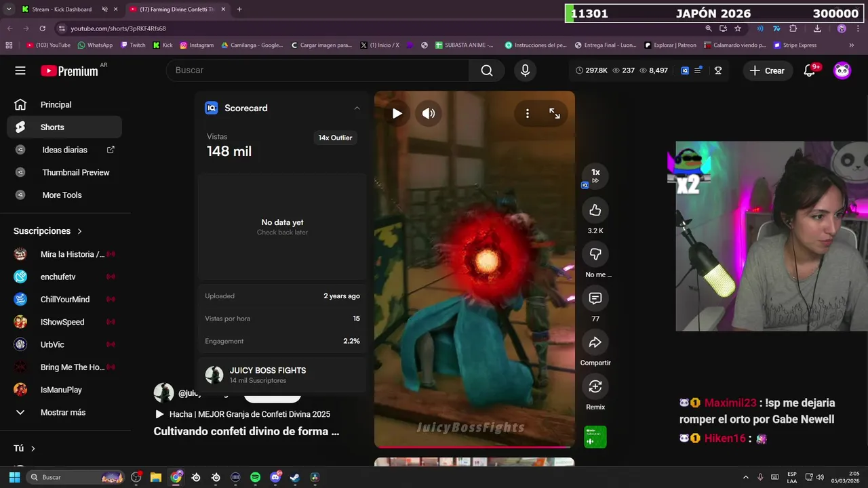Reload the current page
This screenshot has height=488, width=868.
(x=43, y=28)
